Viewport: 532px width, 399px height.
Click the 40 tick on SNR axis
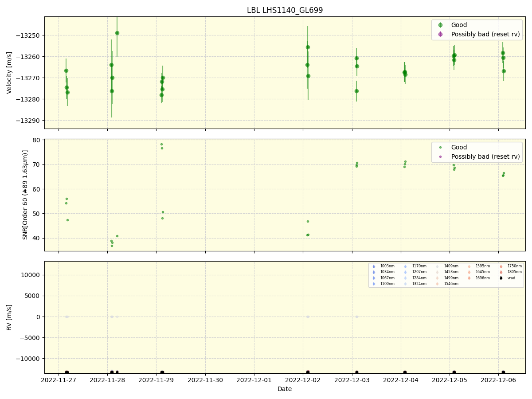(x=37, y=238)
